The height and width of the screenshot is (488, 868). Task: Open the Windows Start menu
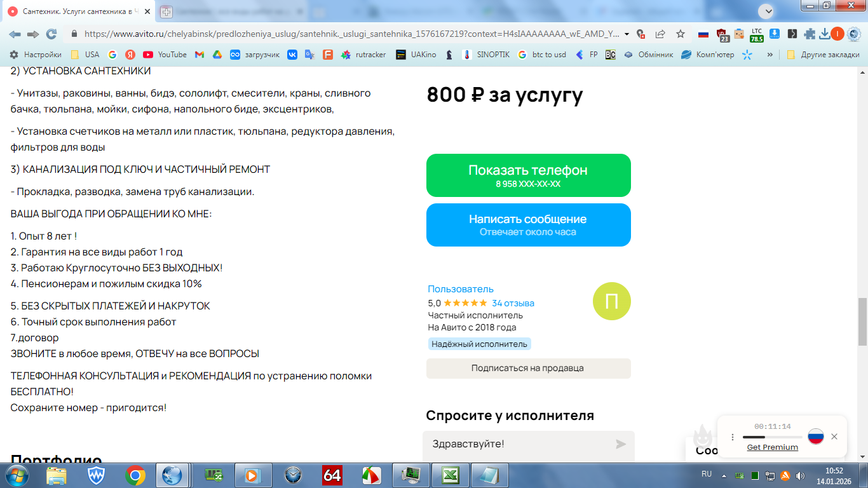pyautogui.click(x=16, y=475)
